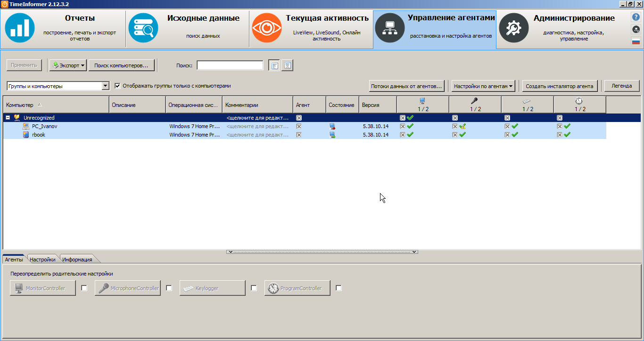The width and height of the screenshot is (644, 341).
Task: Click the PC_Ivanov computer icon
Action: click(x=26, y=126)
